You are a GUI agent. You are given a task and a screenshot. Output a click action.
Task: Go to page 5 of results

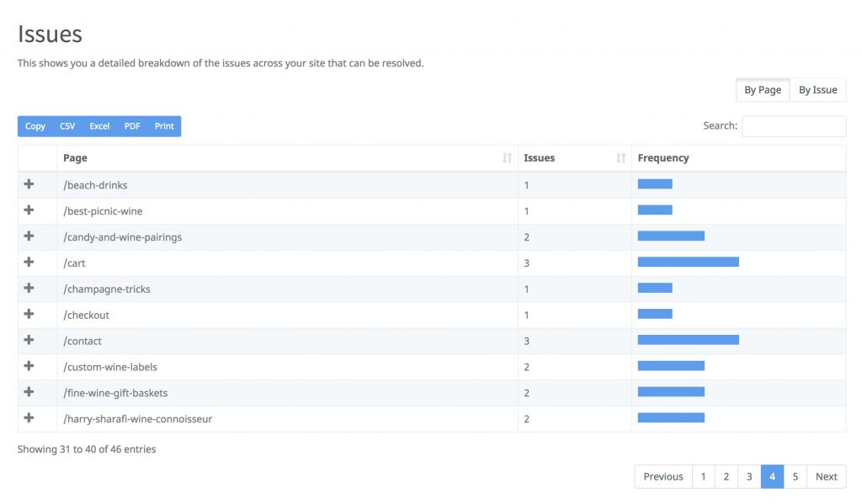[x=795, y=477]
